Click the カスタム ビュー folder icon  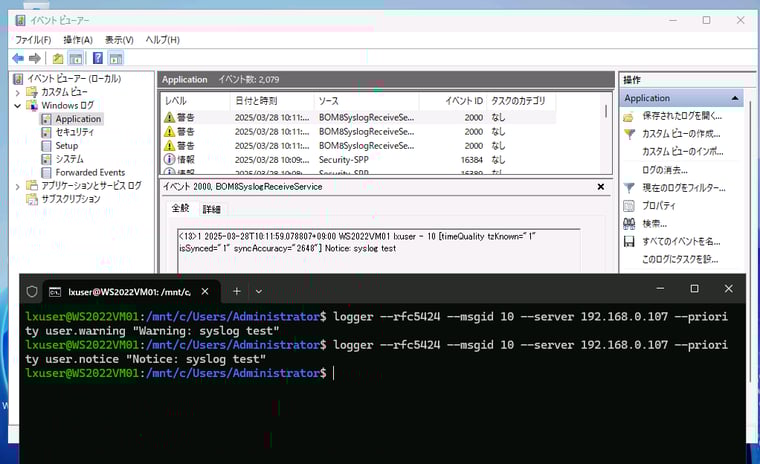click(32, 92)
